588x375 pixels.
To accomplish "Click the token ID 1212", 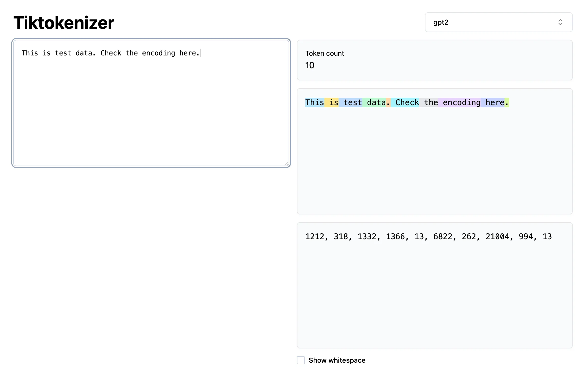I will [x=314, y=237].
